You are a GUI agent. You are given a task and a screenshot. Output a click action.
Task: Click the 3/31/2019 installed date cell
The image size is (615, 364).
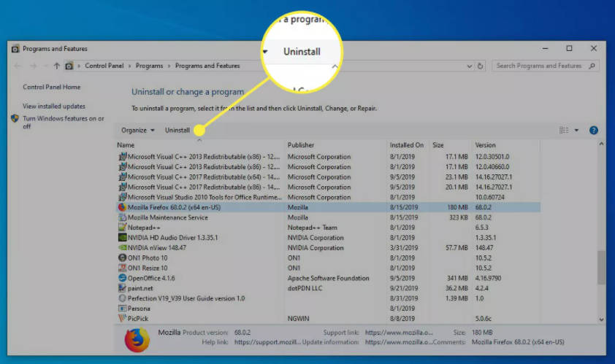point(404,248)
